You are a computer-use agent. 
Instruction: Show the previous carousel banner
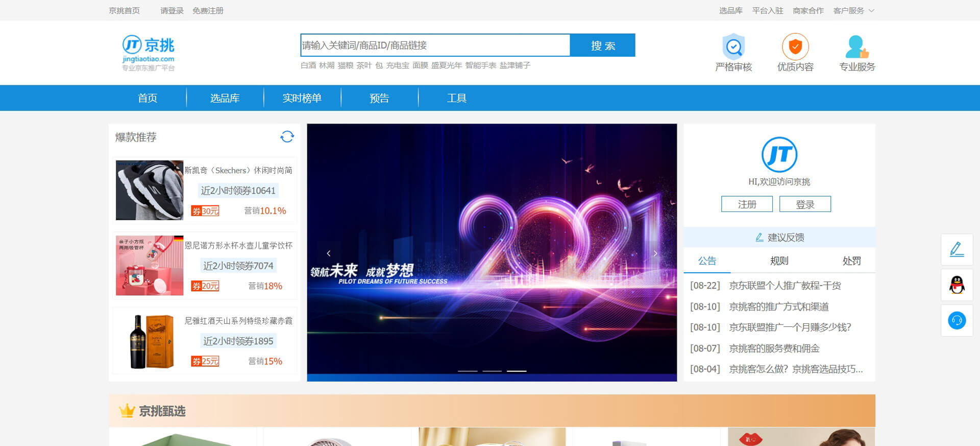(x=329, y=253)
